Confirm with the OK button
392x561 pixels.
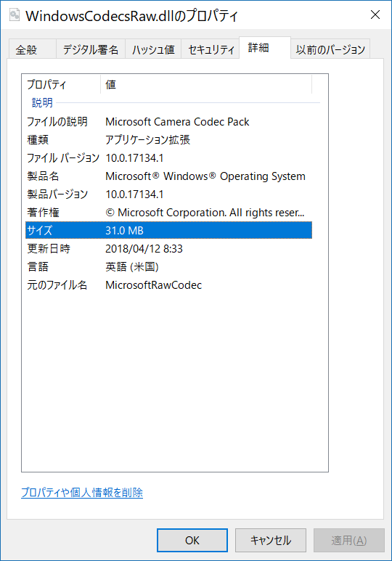192,540
